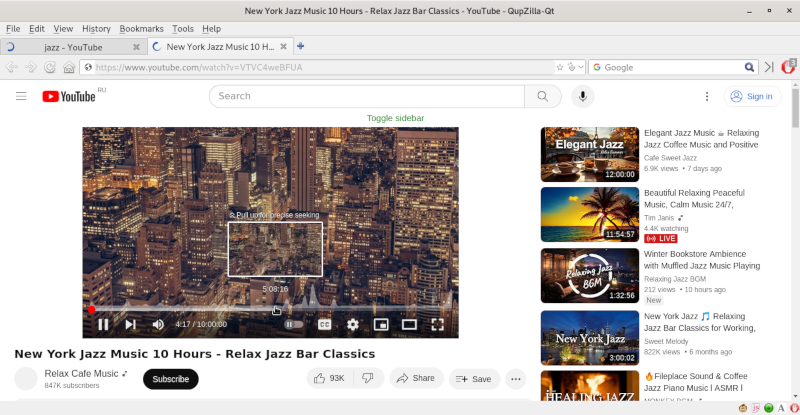
Task: Reload the current page
Action: (x=49, y=67)
